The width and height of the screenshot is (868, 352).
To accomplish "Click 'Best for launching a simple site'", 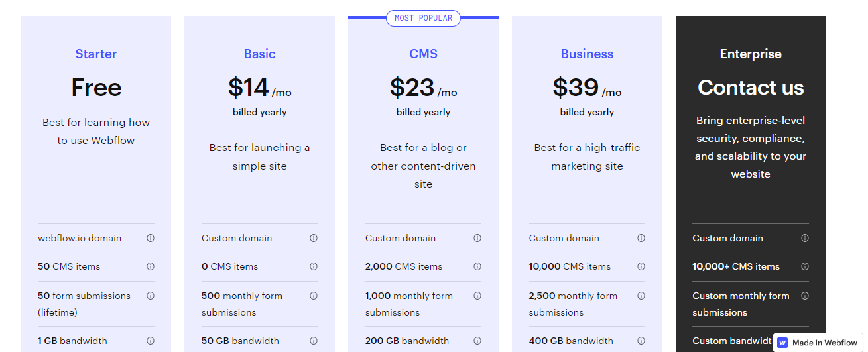I will [260, 156].
